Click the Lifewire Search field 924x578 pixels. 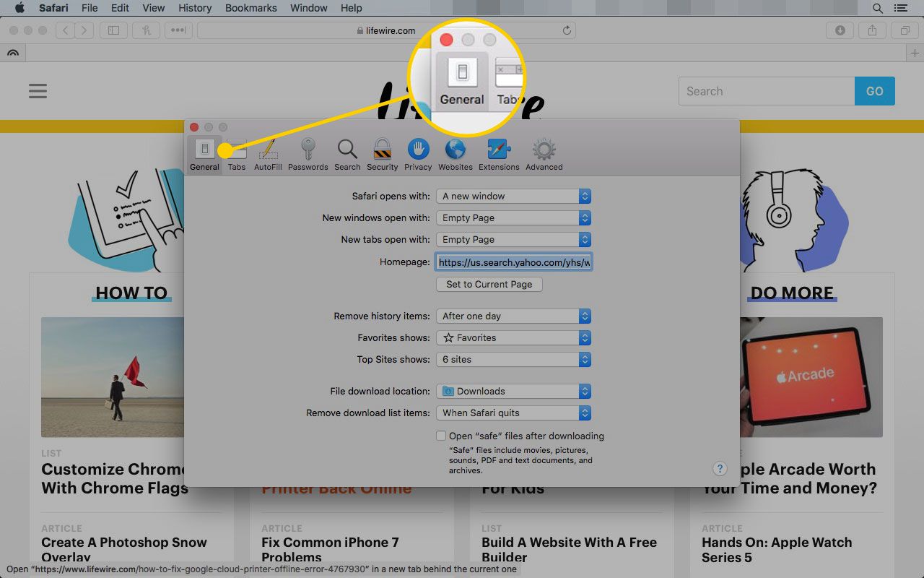[x=767, y=91]
